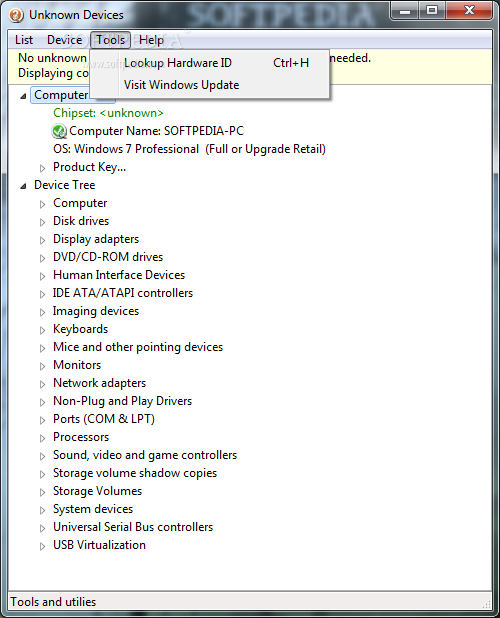Select the USB Virtualization label

(x=99, y=545)
